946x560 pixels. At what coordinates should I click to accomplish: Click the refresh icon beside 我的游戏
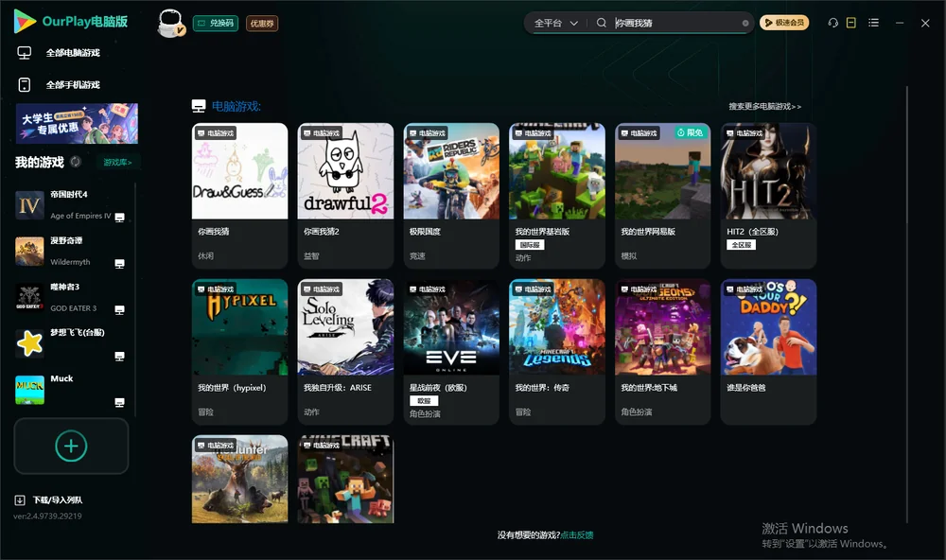coord(76,162)
